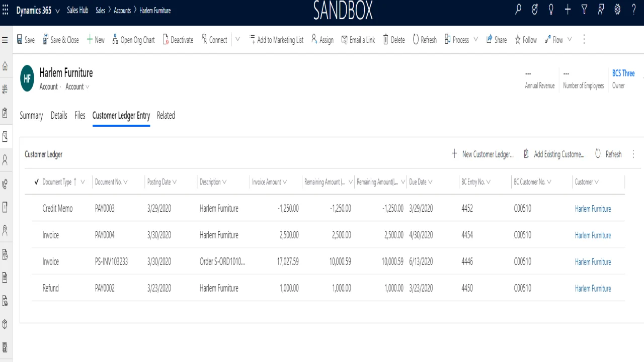Click the lightbulb assistant icon
This screenshot has width=644, height=362.
pos(551,10)
